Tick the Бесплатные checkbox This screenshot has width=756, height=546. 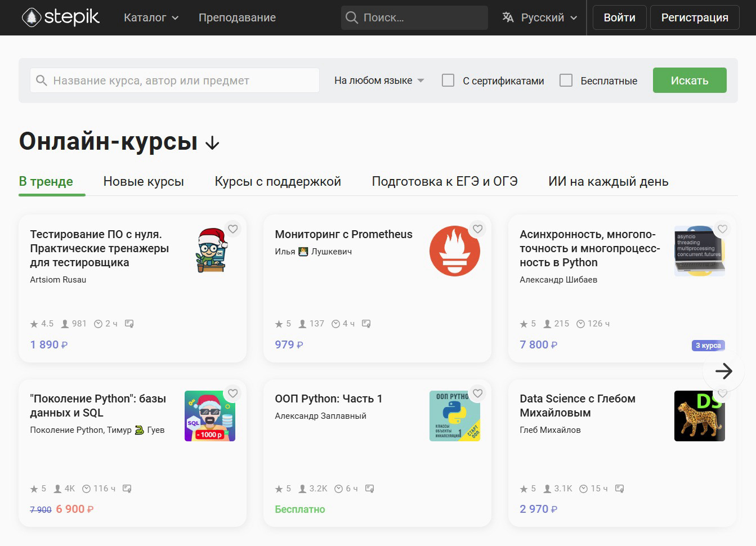coord(566,80)
